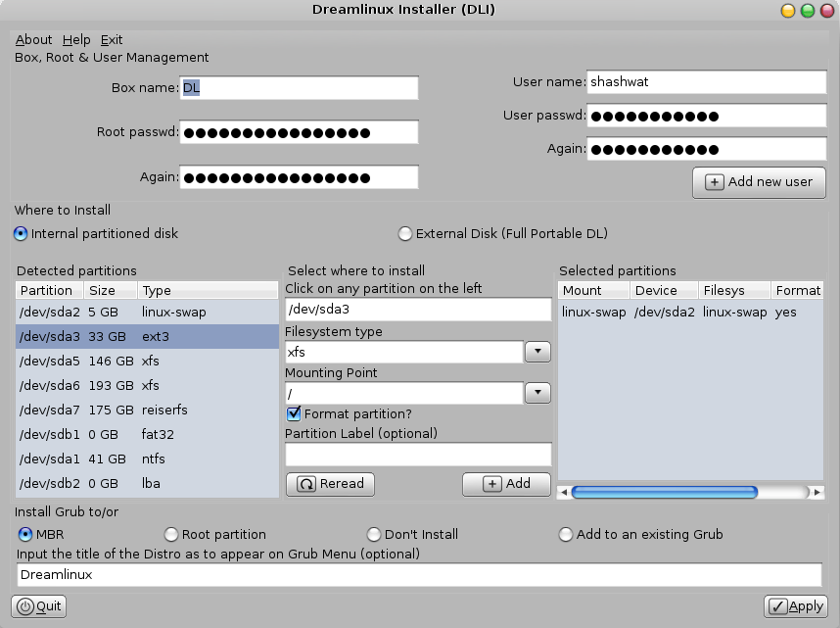840x628 pixels.
Task: Open the Help menu
Action: pyautogui.click(x=76, y=40)
